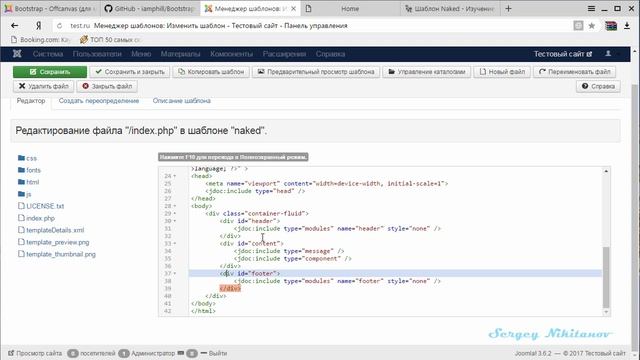Screen dimensions: 640x360
Task: Reload the page with the refresh icon
Action: click(x=60, y=26)
